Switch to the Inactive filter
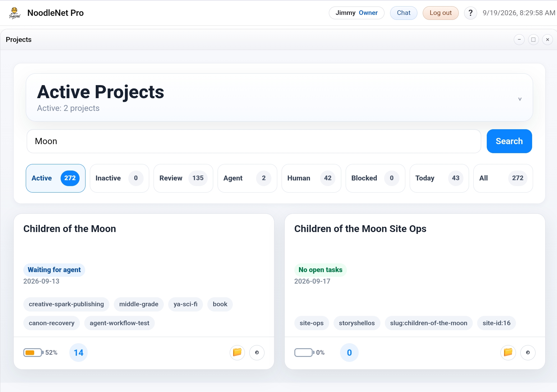This screenshot has width=557, height=392. tap(120, 178)
